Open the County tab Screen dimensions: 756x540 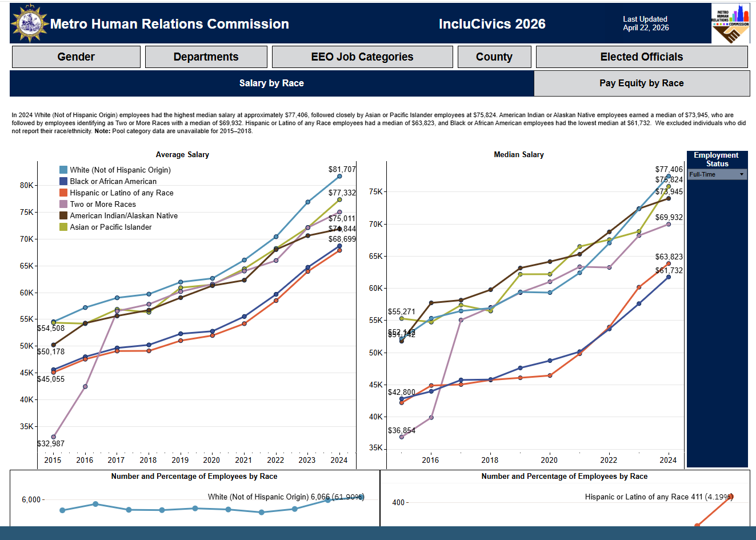pos(494,57)
